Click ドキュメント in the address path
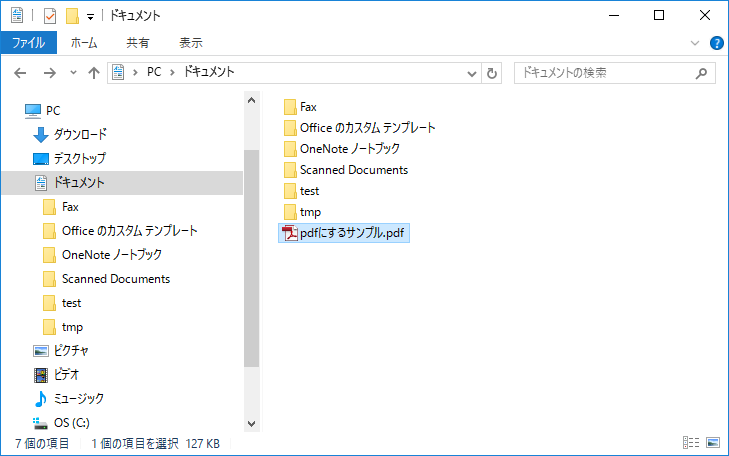 point(209,72)
